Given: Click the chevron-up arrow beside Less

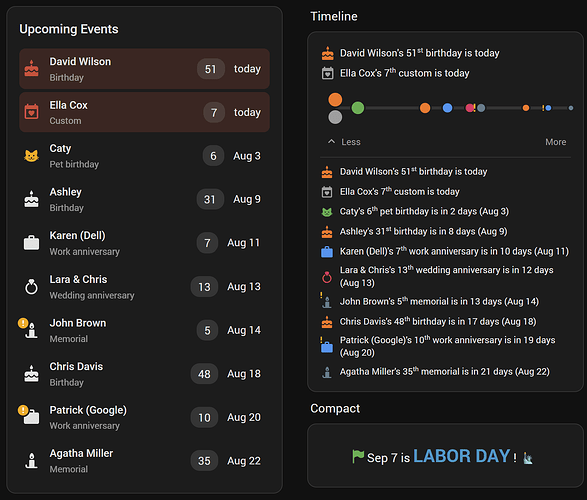Looking at the screenshot, I should coord(331,141).
